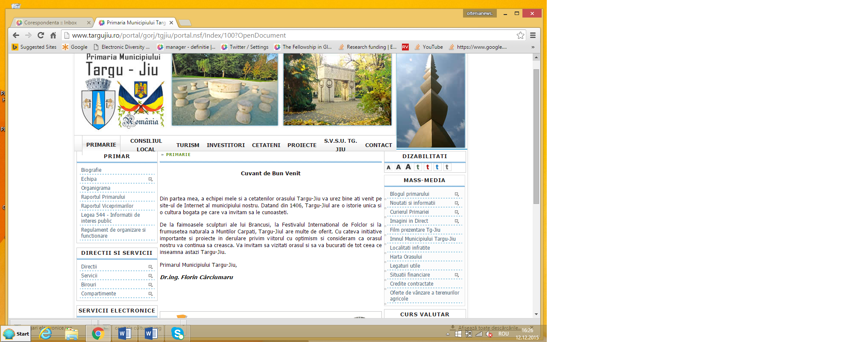Apply the red text color theme
The image size is (868, 342).
tap(428, 167)
